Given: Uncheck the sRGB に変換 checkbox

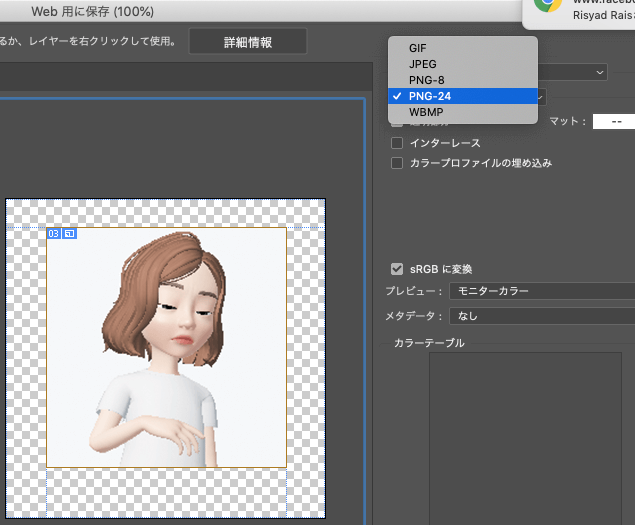Looking at the screenshot, I should pos(397,269).
